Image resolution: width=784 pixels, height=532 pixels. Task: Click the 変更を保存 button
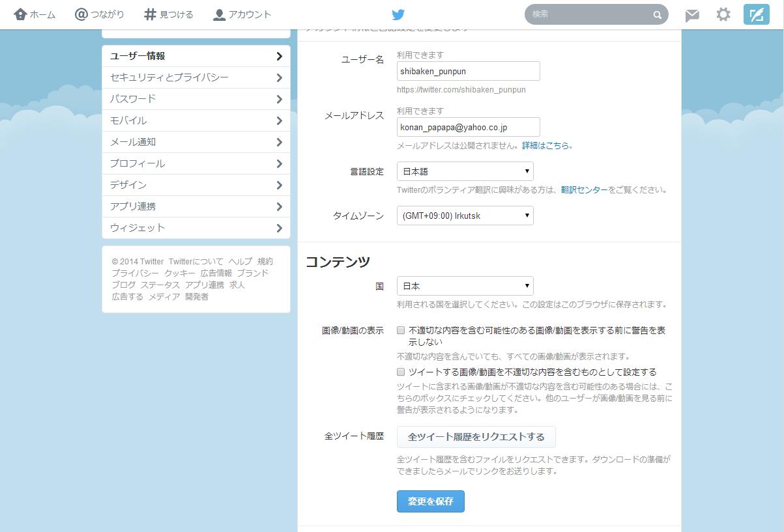(430, 501)
